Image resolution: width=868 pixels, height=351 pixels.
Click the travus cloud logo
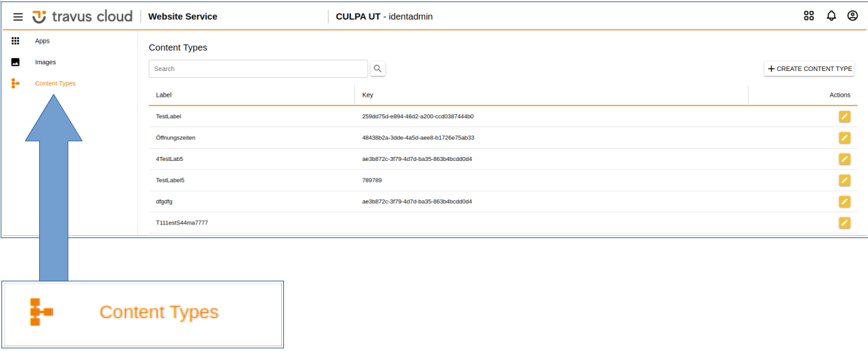[82, 16]
